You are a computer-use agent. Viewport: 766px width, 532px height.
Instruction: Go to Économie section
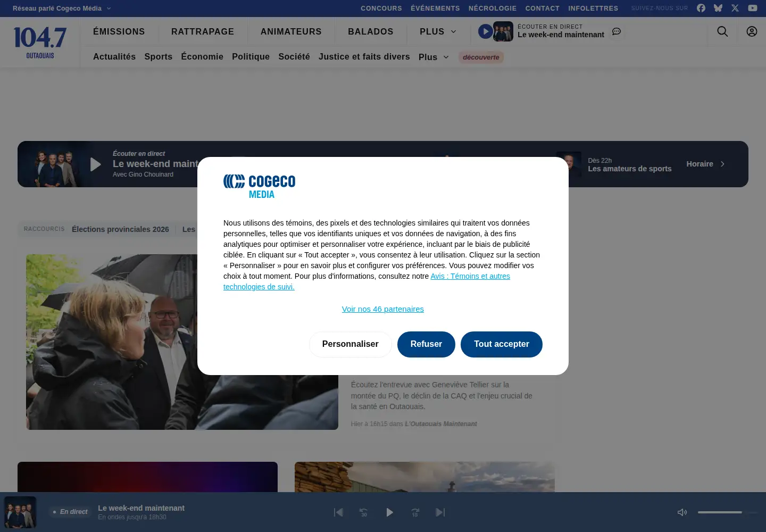(202, 57)
